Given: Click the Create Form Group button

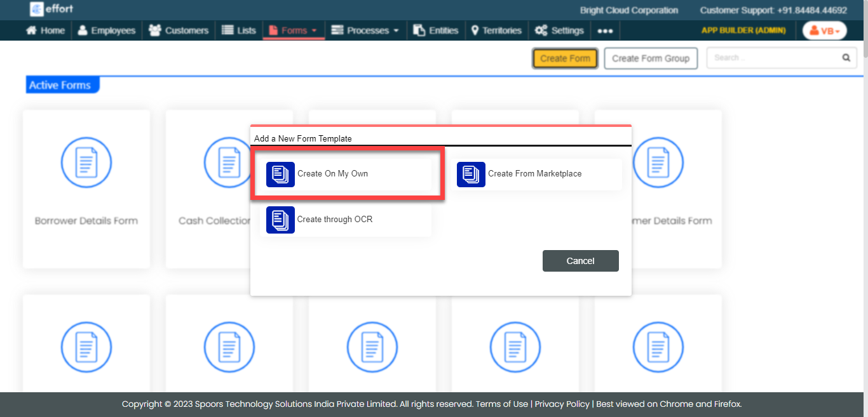Looking at the screenshot, I should point(650,58).
